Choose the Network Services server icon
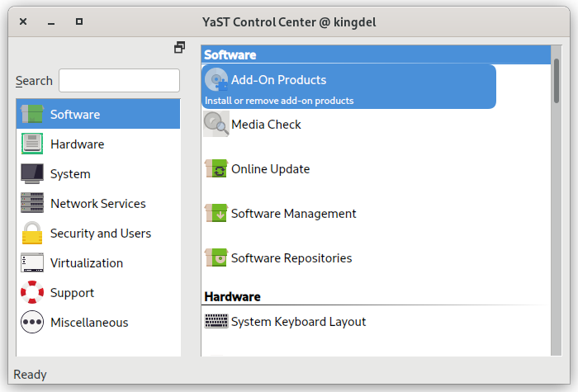578x392 pixels. pos(32,203)
